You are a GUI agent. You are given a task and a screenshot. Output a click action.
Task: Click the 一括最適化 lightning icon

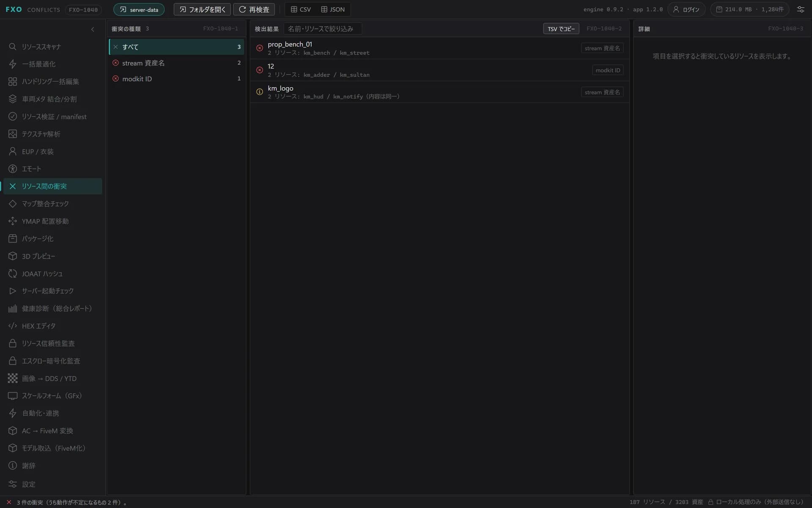click(13, 64)
